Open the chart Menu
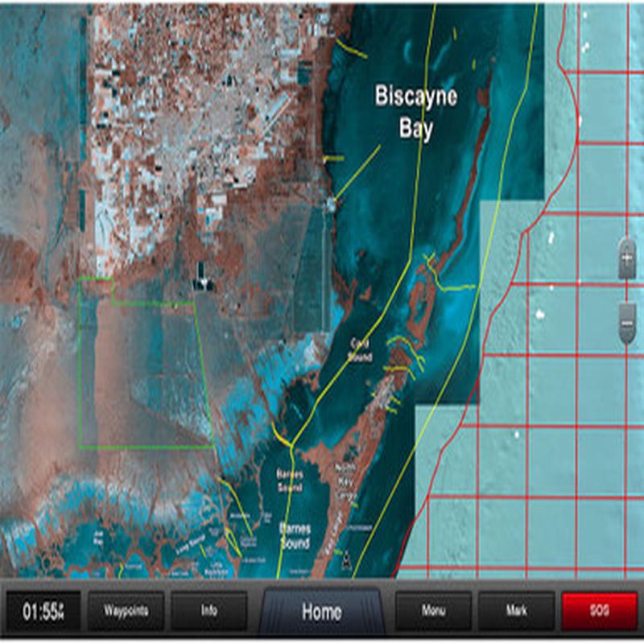The width and height of the screenshot is (644, 644). click(433, 611)
